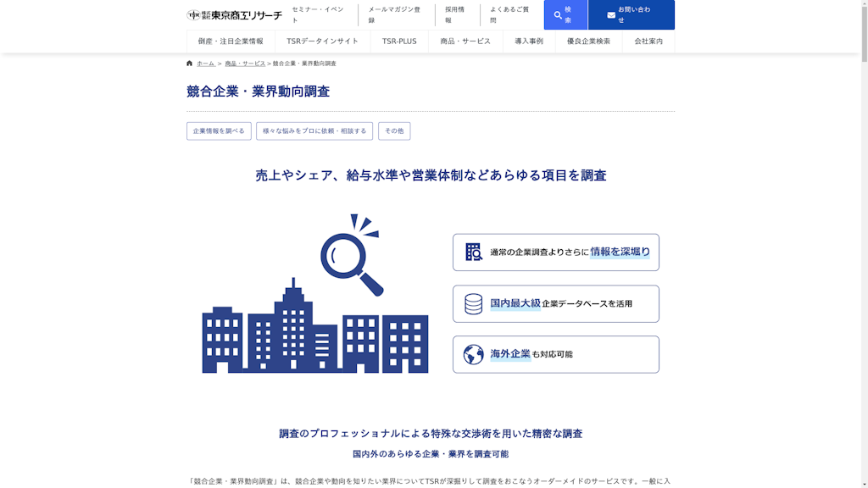868x488 pixels.
Task: Open 倒産・注目企業情報 menu
Action: click(x=231, y=42)
